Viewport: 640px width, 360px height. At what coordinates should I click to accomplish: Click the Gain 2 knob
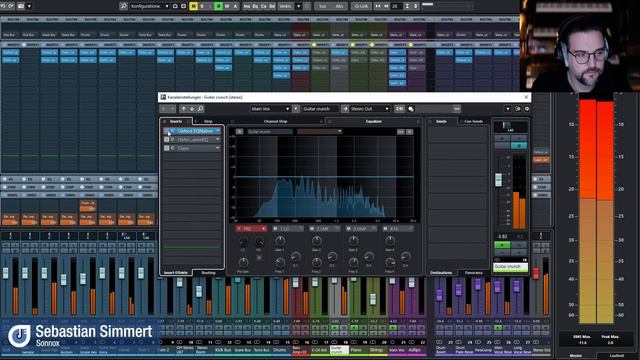point(316,241)
